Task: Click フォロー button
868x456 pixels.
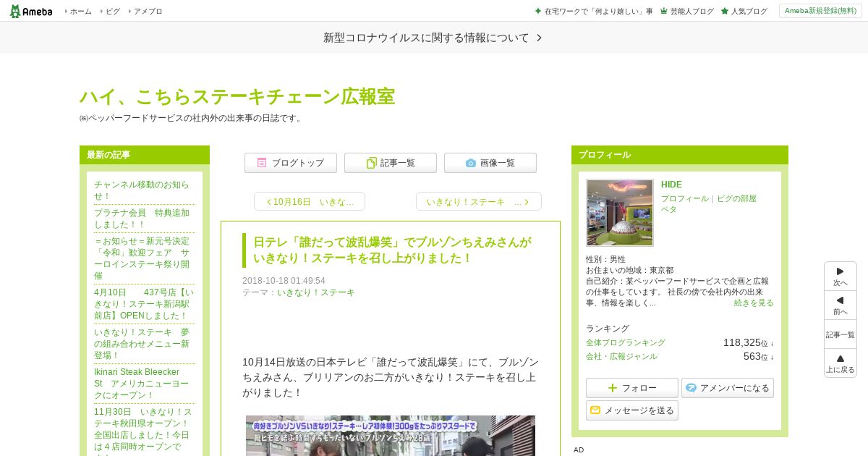Action: click(x=632, y=388)
